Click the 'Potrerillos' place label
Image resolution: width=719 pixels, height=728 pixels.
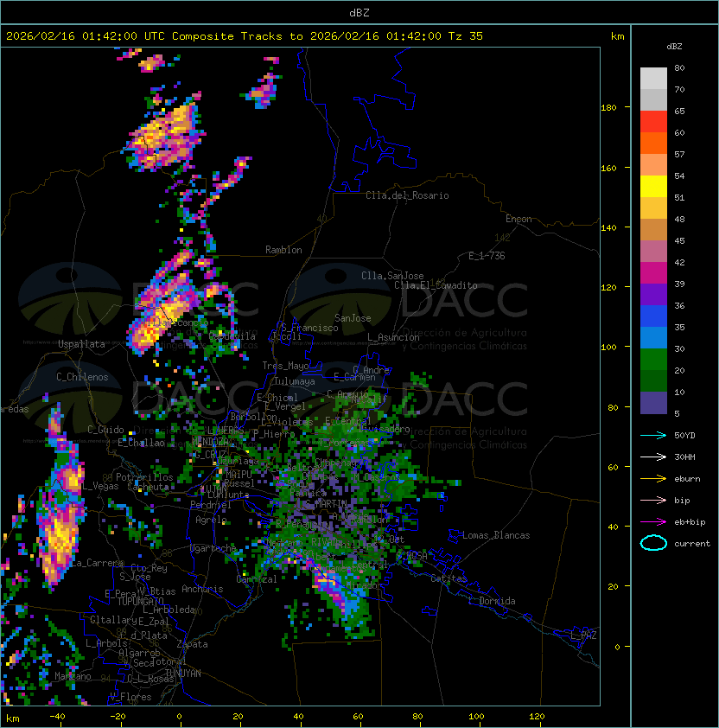click(x=144, y=477)
